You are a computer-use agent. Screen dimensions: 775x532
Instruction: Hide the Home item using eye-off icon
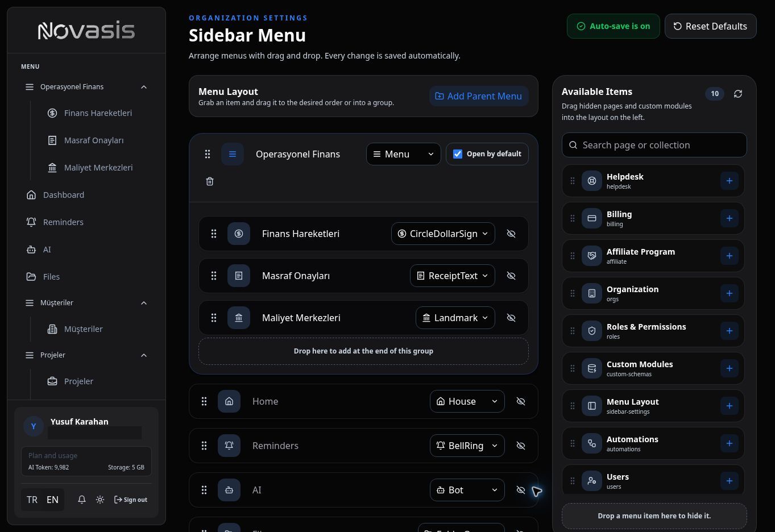tap(521, 401)
